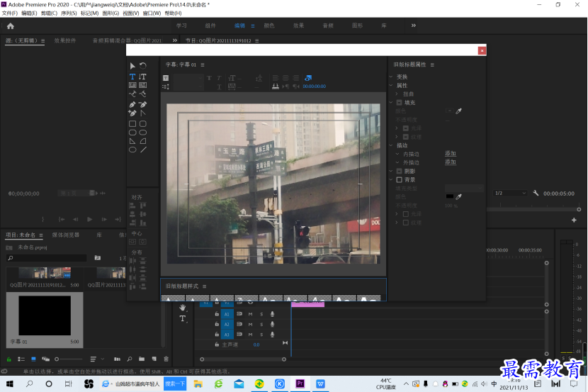Viewport: 588px width, 392px height.
Task: Collapse the 属性 properties section
Action: [391, 86]
